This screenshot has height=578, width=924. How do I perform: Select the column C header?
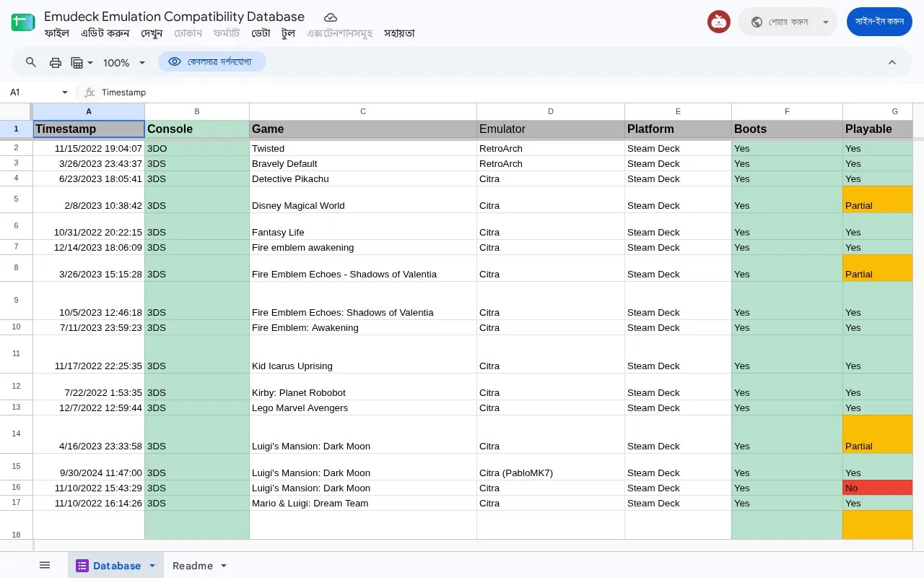point(363,111)
